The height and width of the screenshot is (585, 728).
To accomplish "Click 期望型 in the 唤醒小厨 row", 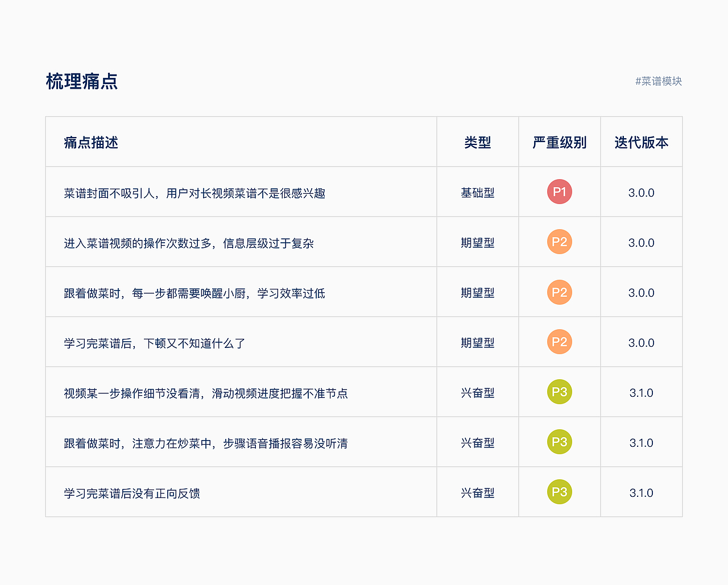I will [x=478, y=293].
